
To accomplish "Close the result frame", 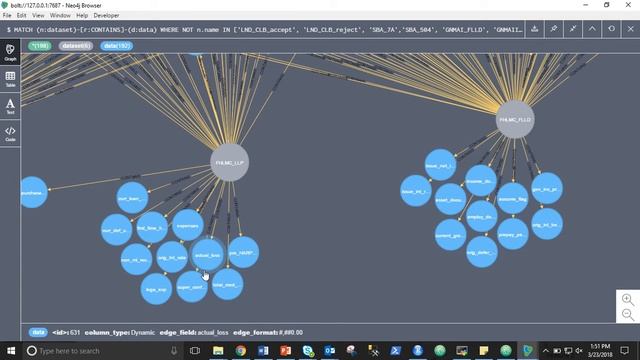I will (x=630, y=29).
